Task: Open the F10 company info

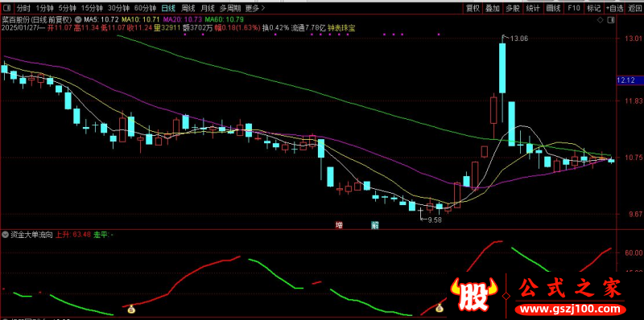Action: point(574,8)
